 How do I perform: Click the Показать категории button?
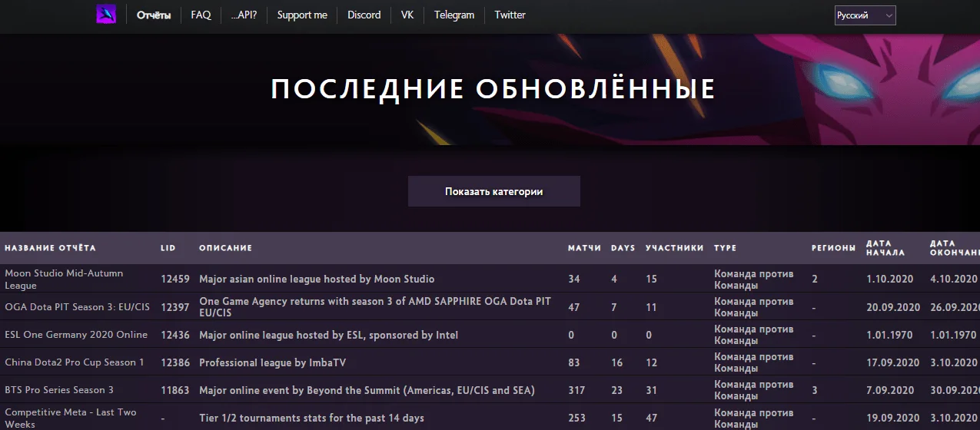click(494, 191)
